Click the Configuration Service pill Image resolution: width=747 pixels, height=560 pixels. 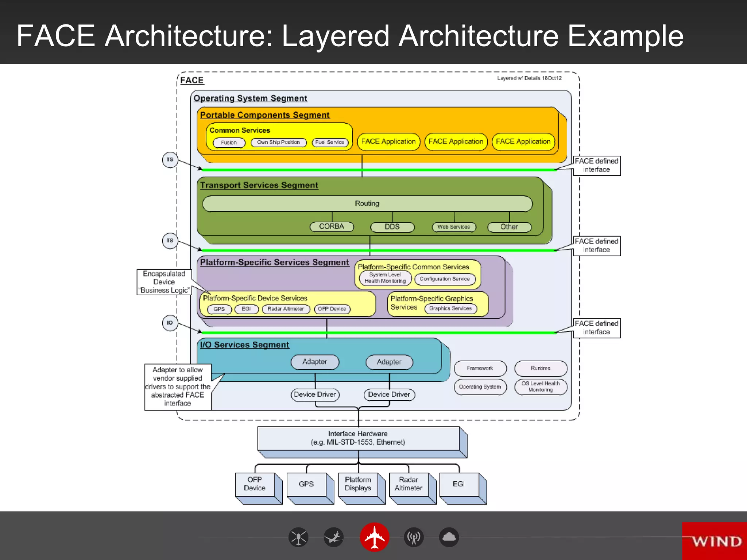click(444, 279)
